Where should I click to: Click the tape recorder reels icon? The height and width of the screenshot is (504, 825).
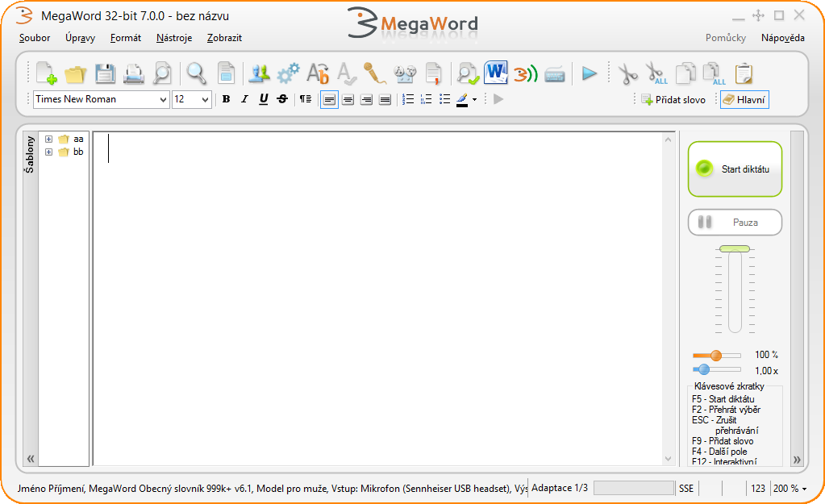(x=405, y=73)
